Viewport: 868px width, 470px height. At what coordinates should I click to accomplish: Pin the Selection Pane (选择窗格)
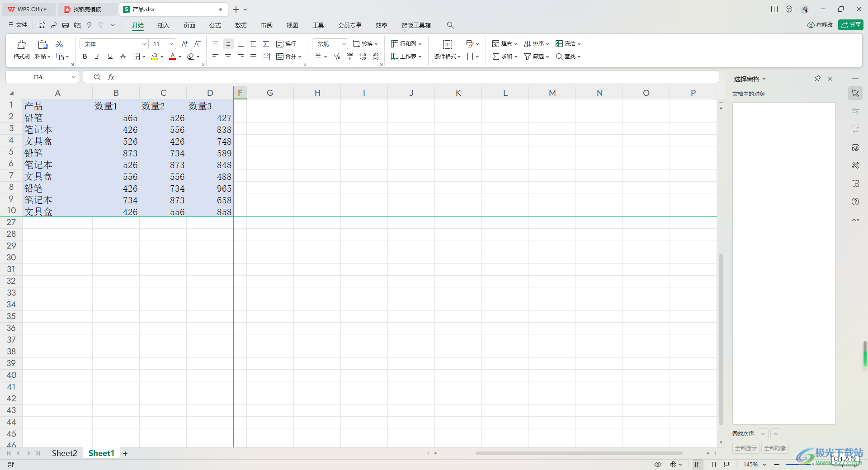pyautogui.click(x=817, y=79)
